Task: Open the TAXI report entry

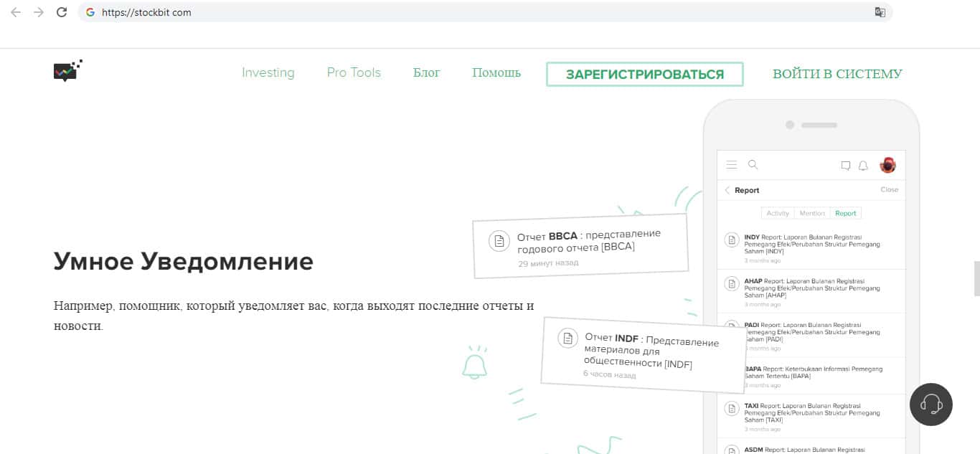Action: pyautogui.click(x=811, y=417)
